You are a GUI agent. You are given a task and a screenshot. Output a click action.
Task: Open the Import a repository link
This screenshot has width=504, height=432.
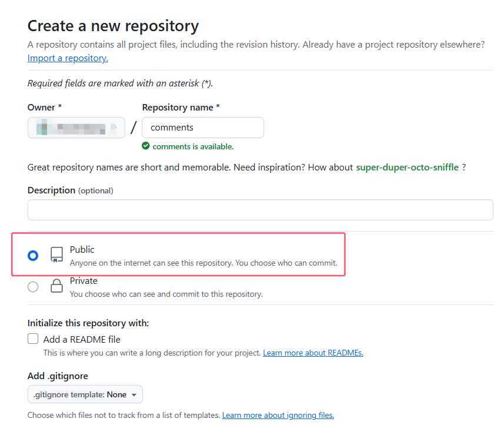68,58
